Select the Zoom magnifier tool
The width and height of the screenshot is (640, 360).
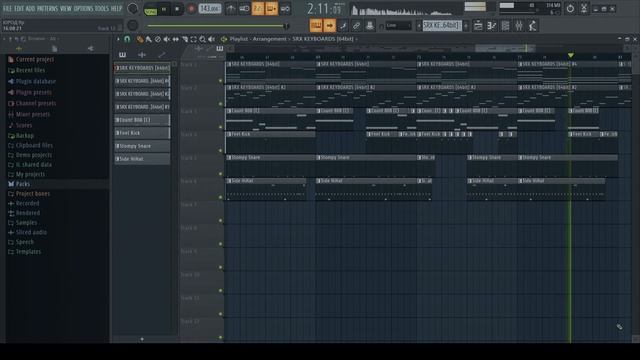point(202,39)
